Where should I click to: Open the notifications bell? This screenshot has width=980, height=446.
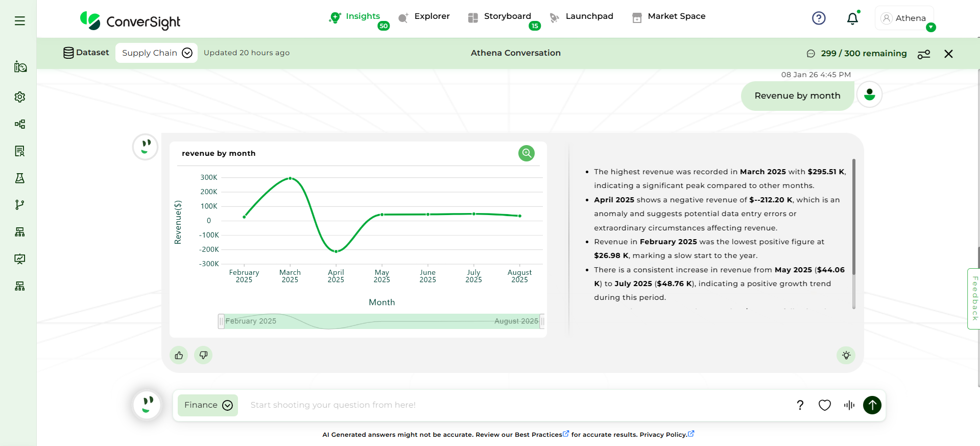click(852, 18)
